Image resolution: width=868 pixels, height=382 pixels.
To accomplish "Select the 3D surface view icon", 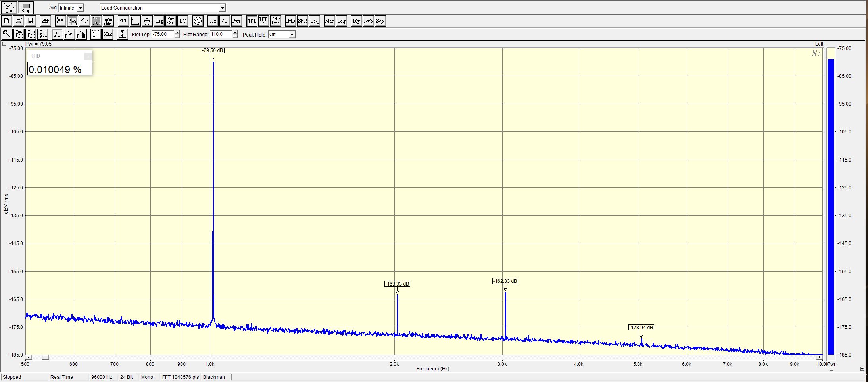I will (x=108, y=21).
